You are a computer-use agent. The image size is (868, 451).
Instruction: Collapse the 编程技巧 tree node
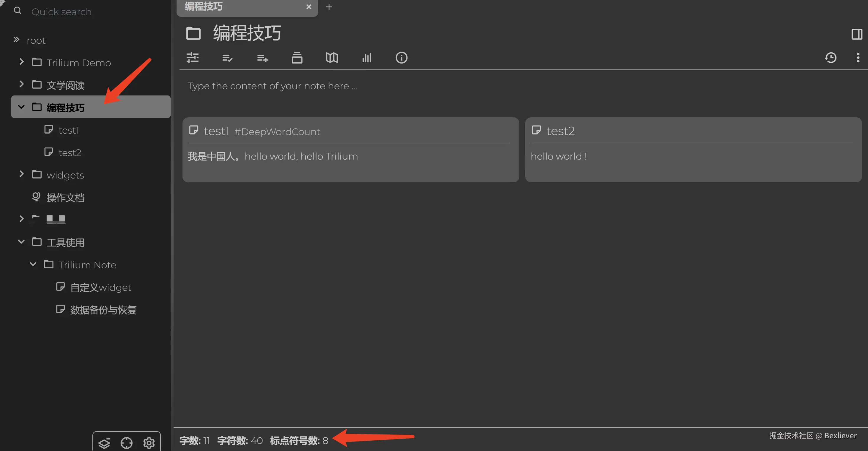click(21, 107)
